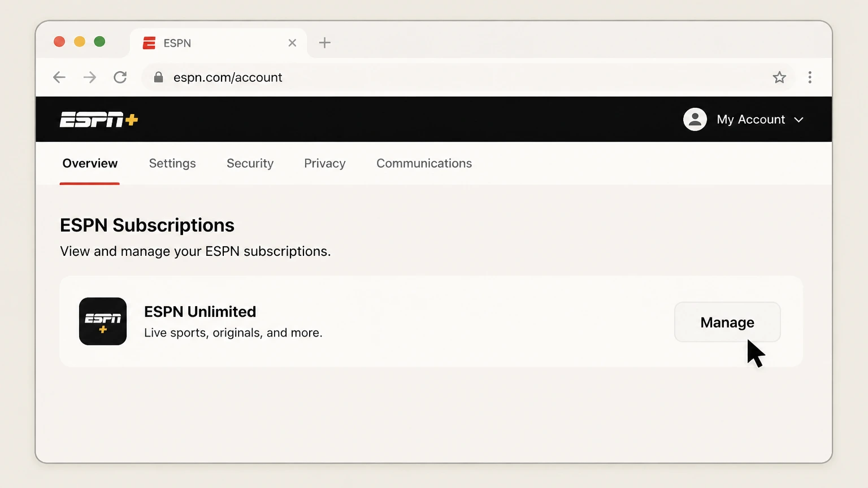Select the Overview tab

tap(90, 163)
